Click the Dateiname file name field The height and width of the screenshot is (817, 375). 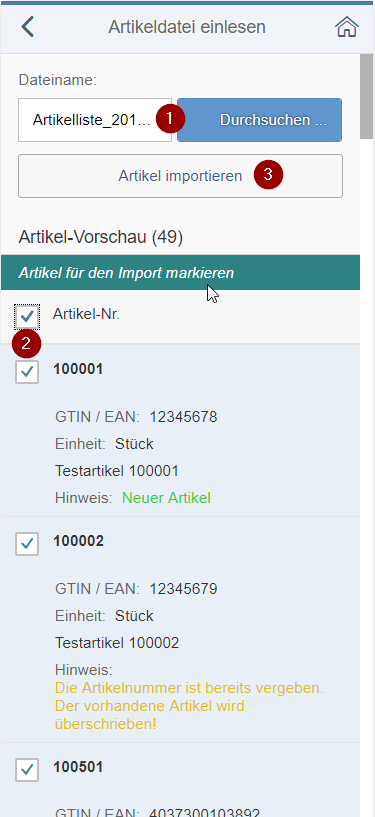[x=95, y=120]
